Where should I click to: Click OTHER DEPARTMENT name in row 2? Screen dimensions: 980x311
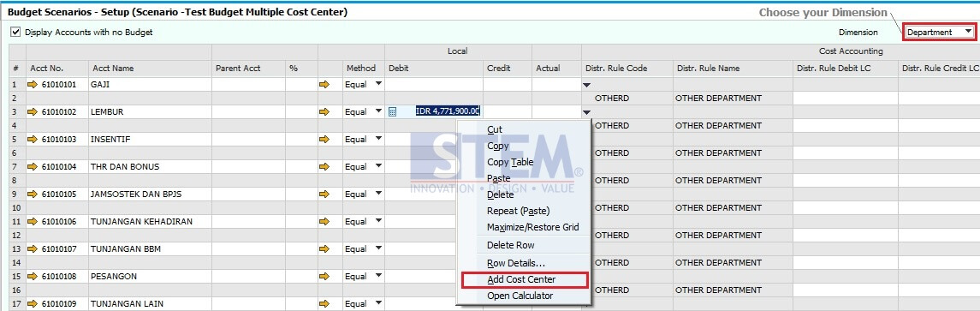pos(718,99)
